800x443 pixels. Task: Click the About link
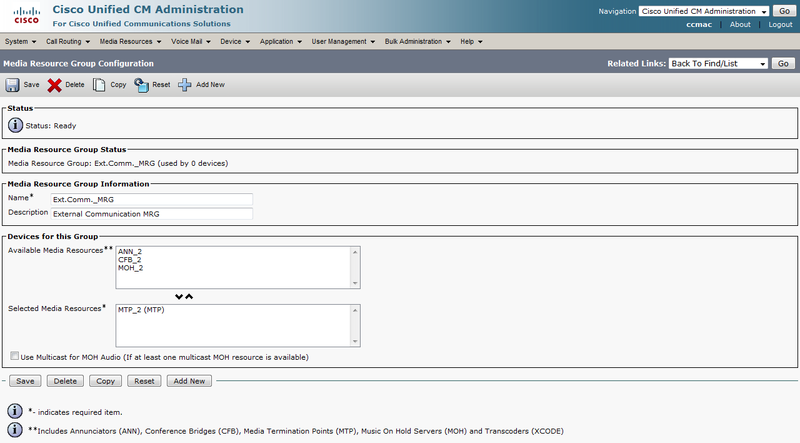click(740, 24)
